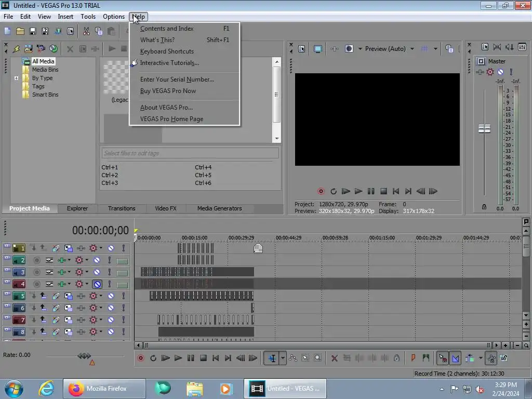Open edit tool selector dropdown arrow
Screen dimensions: 532x399
click(283, 358)
